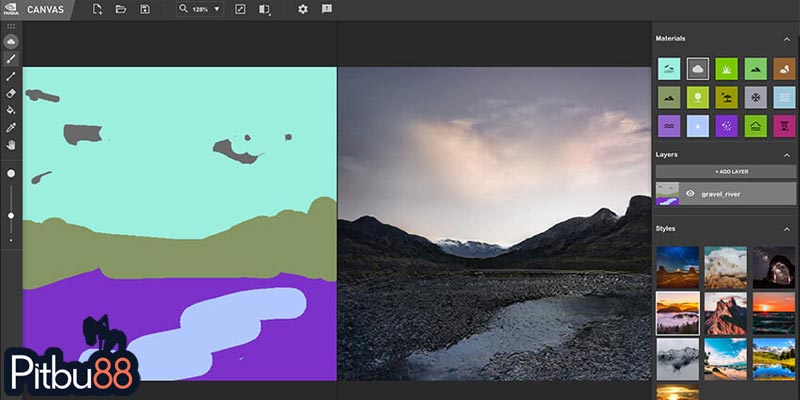Pick the magenta material swatch

point(784,126)
